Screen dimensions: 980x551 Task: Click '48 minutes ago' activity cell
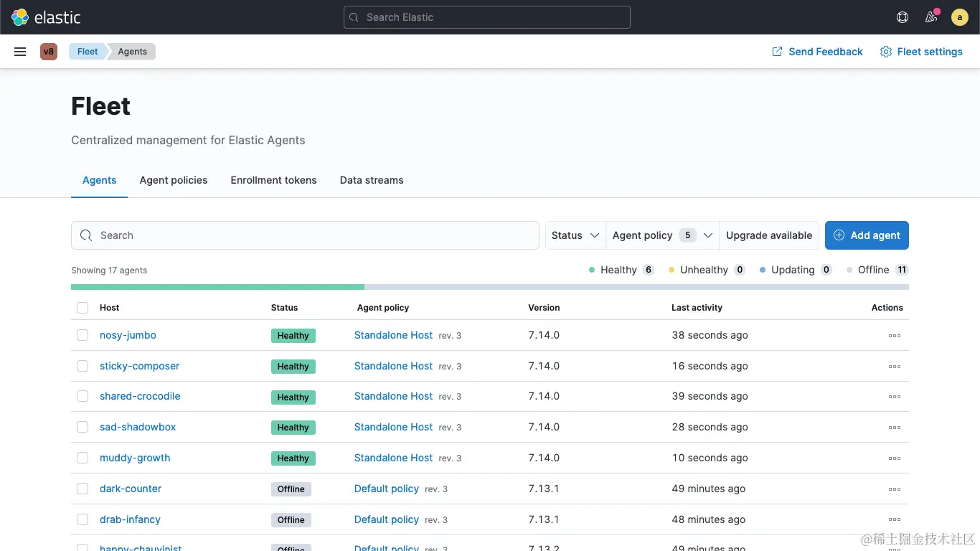pos(709,519)
